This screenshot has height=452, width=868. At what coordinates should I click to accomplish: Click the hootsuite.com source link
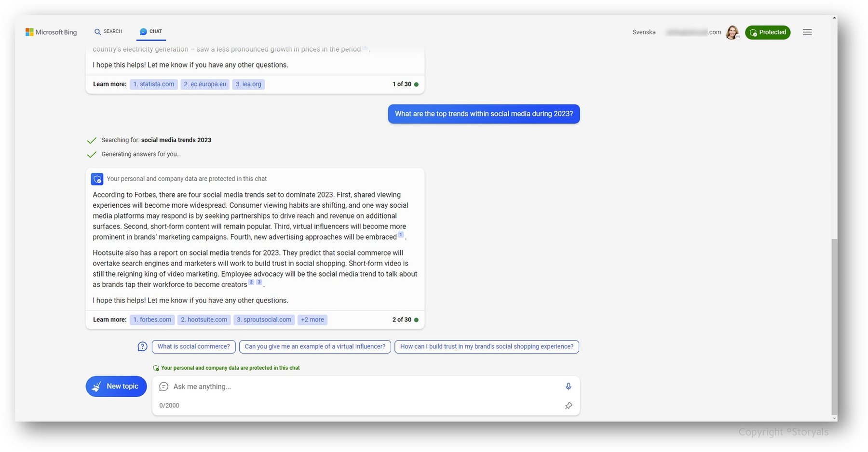point(203,319)
